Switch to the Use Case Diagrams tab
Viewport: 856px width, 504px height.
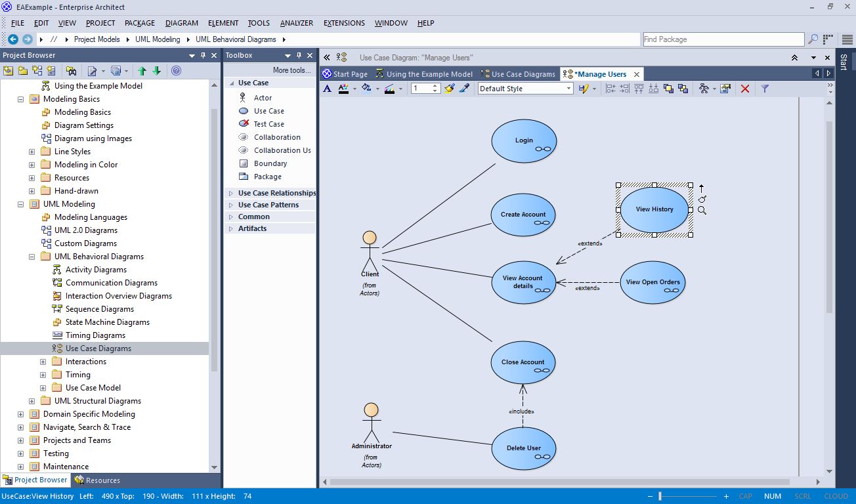click(x=519, y=74)
